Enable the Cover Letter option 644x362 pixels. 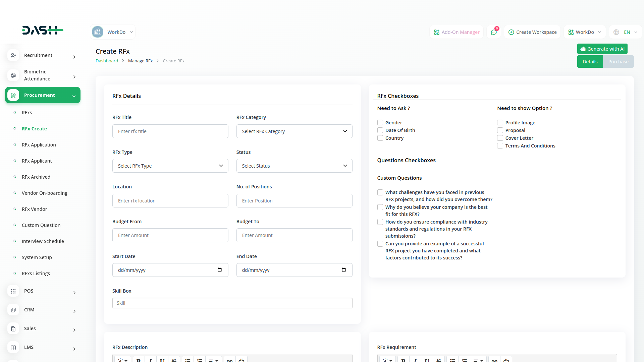coord(500,138)
